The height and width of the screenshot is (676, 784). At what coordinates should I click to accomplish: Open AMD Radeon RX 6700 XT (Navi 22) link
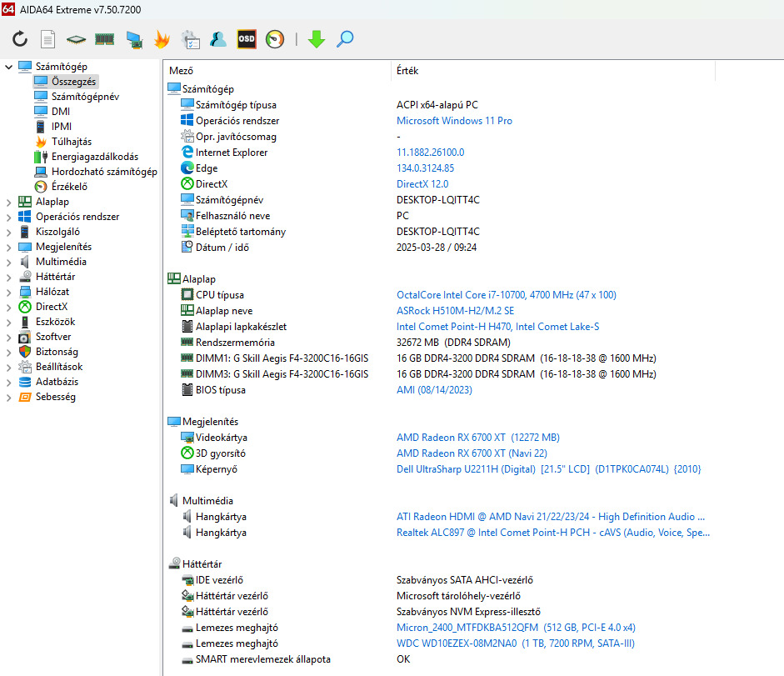tap(472, 453)
